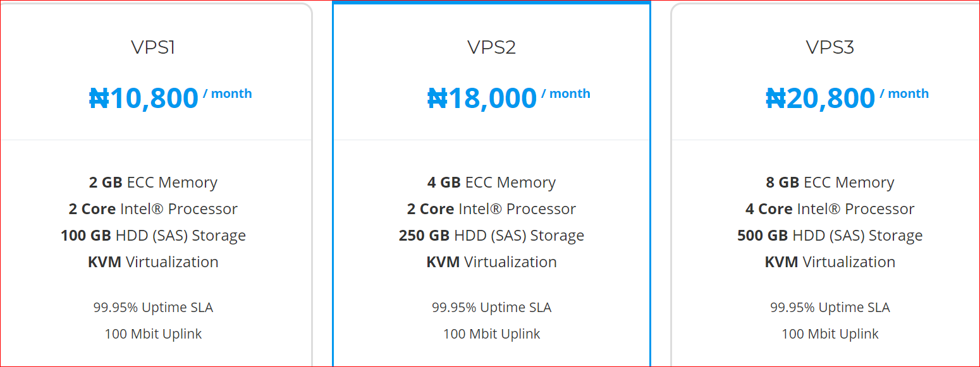This screenshot has height=367, width=980.
Task: Click 250 GB HDD (SAS) Storage text
Action: pyautogui.click(x=491, y=236)
